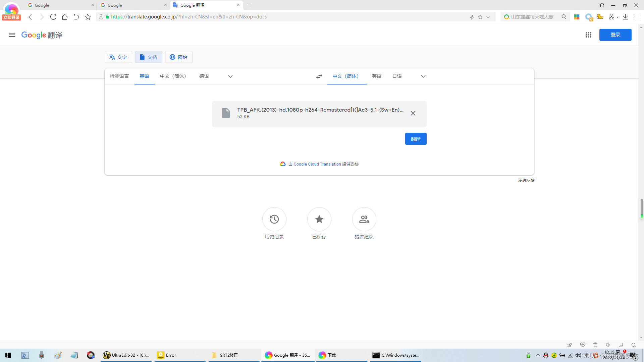Switch to the 网站 website translation mode
The width and height of the screenshot is (644, 362).
(x=178, y=57)
